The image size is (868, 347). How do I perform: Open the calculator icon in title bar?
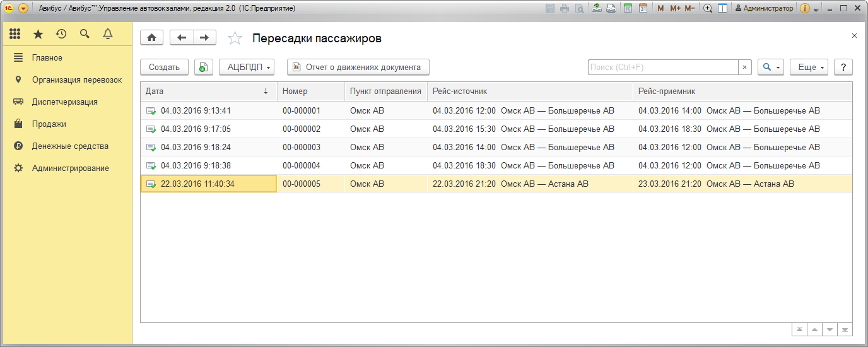pyautogui.click(x=628, y=8)
